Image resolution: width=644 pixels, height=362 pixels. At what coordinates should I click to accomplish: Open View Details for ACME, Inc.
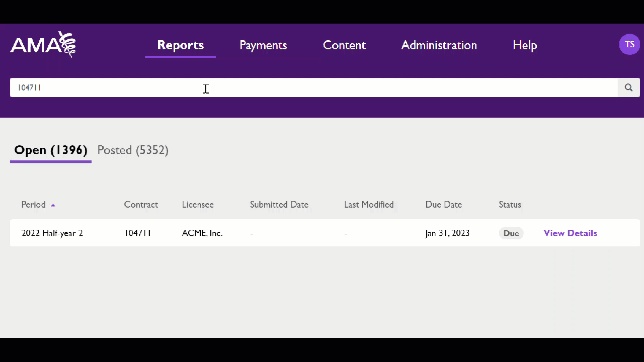pyautogui.click(x=570, y=233)
